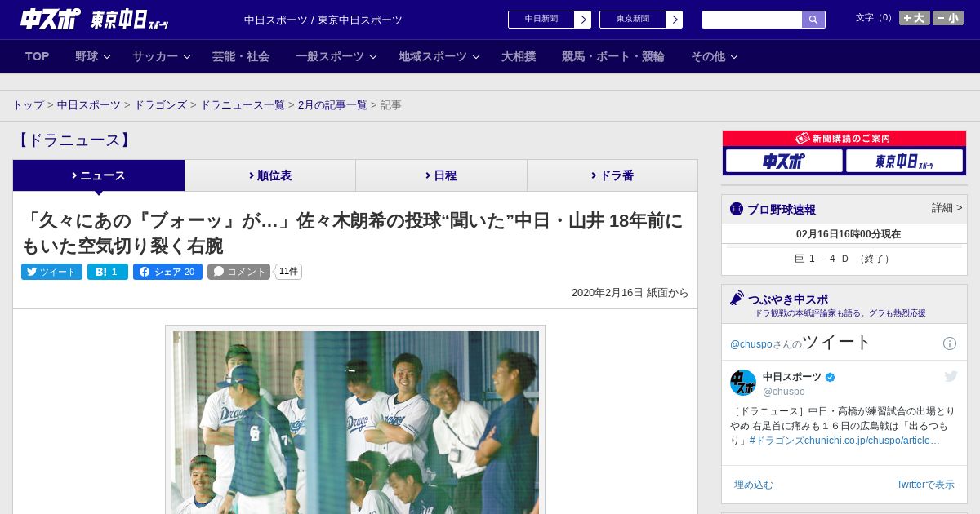
Task: Expand the 地域スポーツ menu
Action: click(x=439, y=56)
